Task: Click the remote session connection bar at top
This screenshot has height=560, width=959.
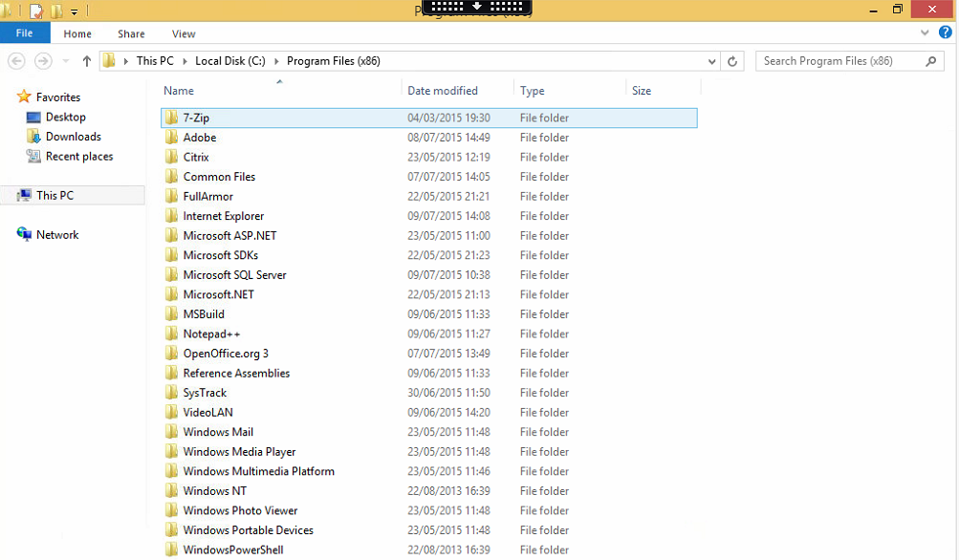Action: tap(477, 7)
